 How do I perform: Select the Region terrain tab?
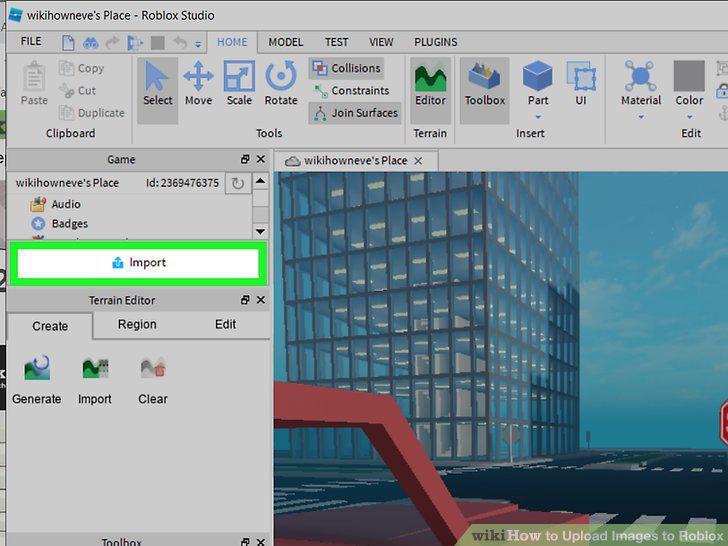[x=137, y=325]
